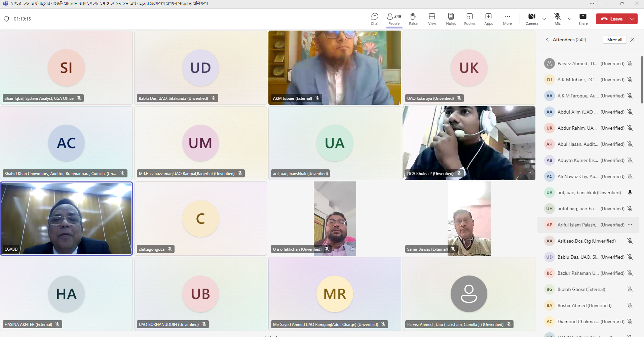Unmute the Mic

(x=557, y=19)
